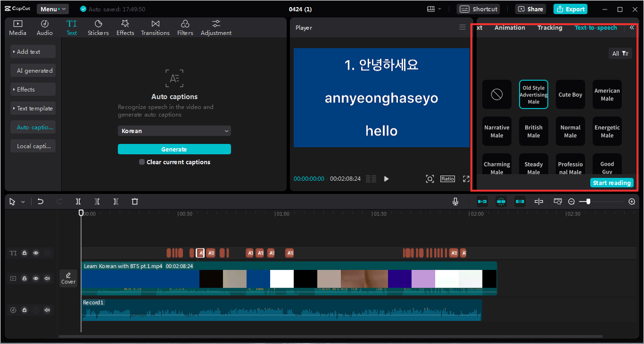
Task: Open the Audio tab
Action: [45, 28]
